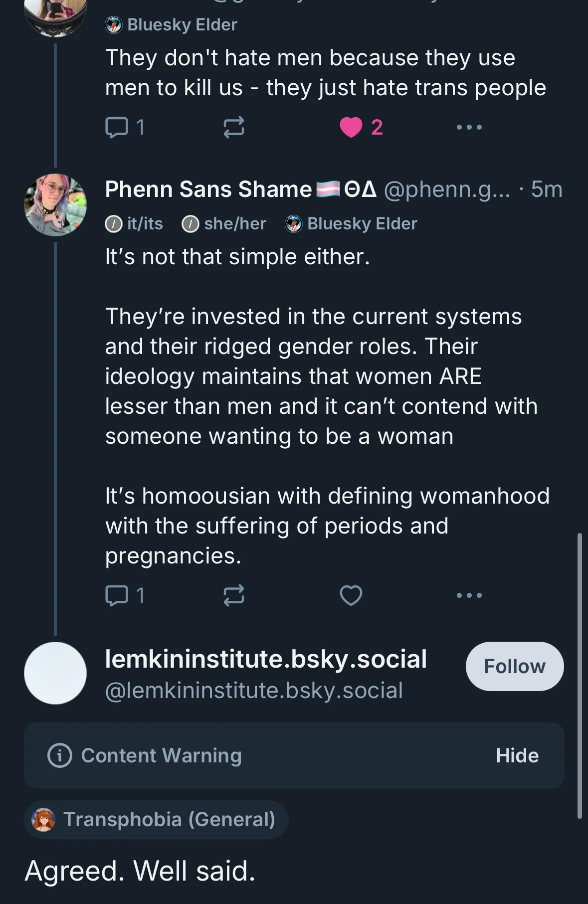Click top post's Bluesky Elder badge

pos(172,25)
